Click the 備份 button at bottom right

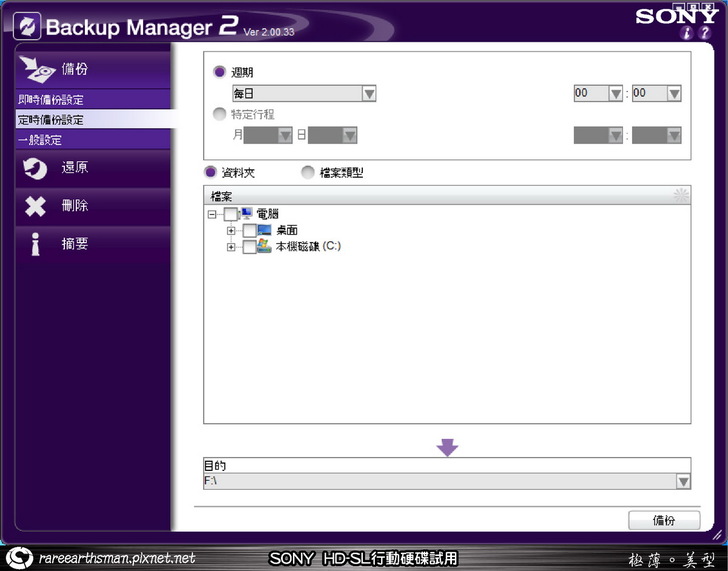tap(663, 521)
